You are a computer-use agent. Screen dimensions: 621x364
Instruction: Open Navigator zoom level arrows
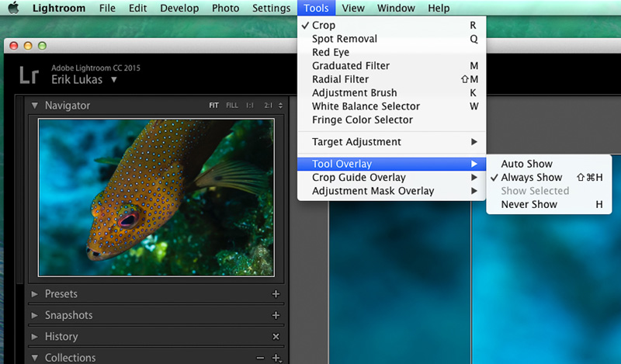point(280,106)
